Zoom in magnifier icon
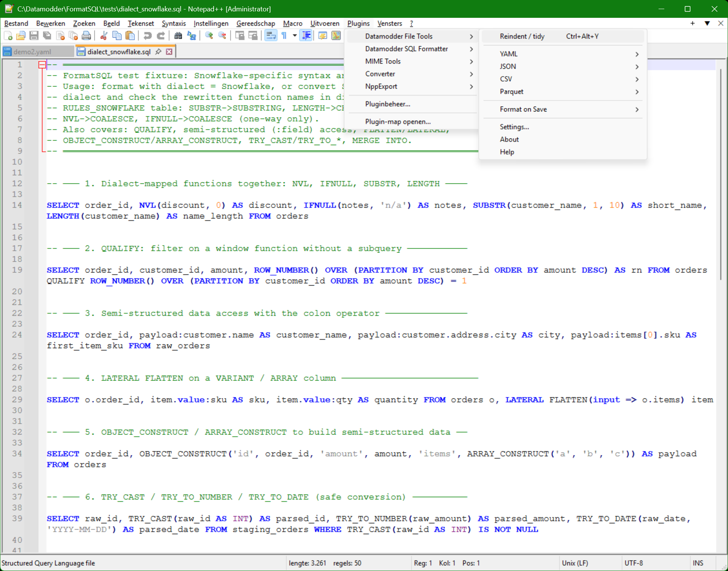Image resolution: width=728 pixels, height=571 pixels. coord(209,36)
